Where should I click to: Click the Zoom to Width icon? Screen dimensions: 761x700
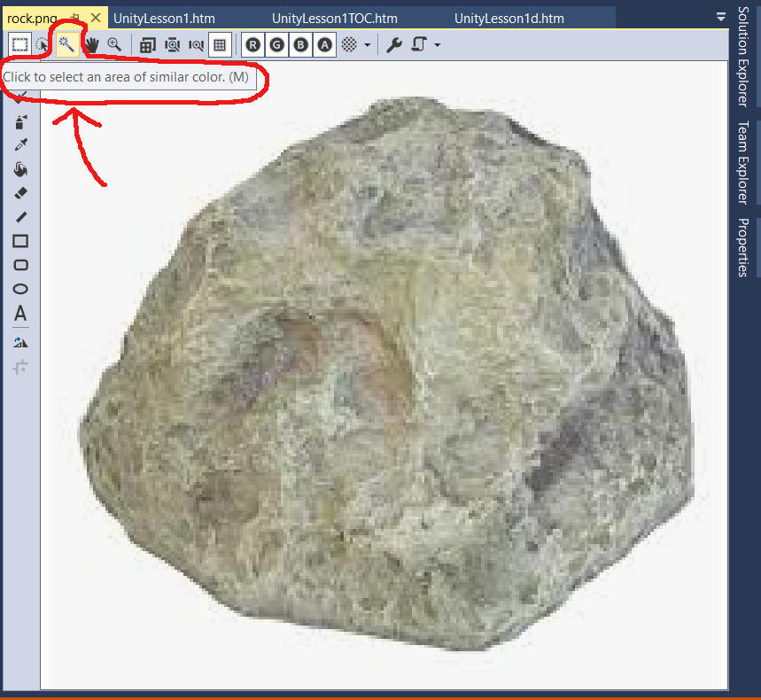tap(196, 45)
